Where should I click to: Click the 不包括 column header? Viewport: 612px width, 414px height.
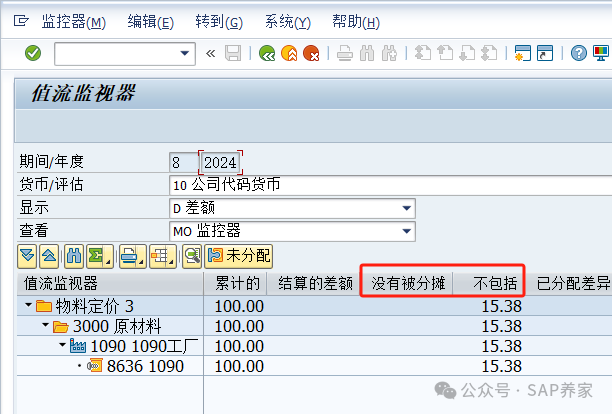pyautogui.click(x=488, y=283)
